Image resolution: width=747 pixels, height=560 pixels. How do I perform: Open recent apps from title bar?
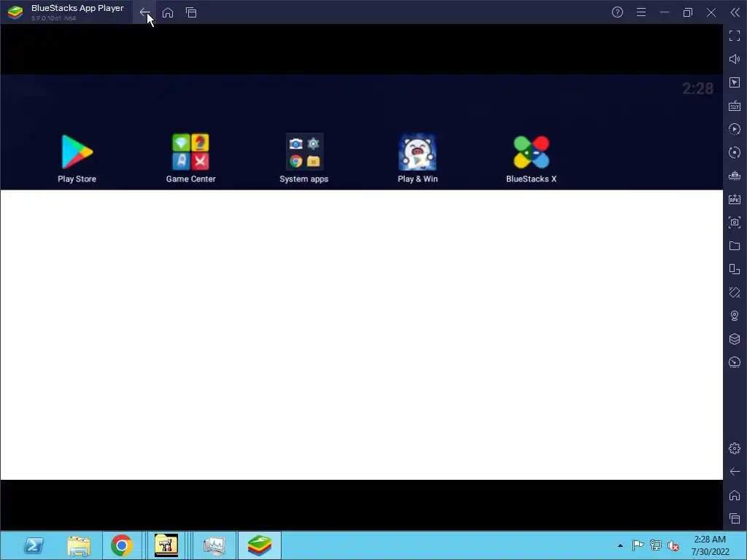click(191, 12)
